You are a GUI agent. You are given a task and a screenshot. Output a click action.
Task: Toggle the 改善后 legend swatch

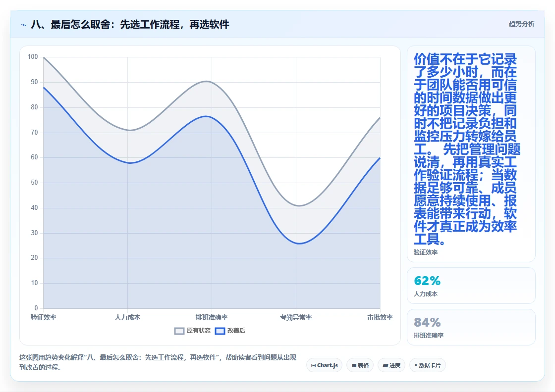[220, 331]
